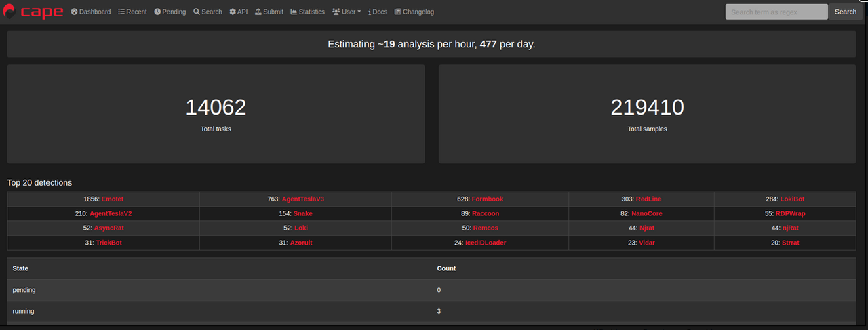The width and height of the screenshot is (868, 330).
Task: Click the Submit upload icon
Action: [x=258, y=12]
